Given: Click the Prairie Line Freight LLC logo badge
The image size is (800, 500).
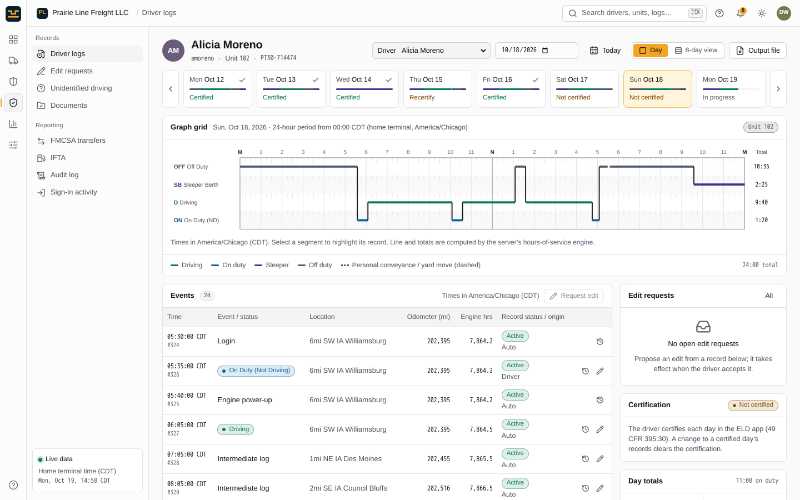Looking at the screenshot, I should click(42, 13).
